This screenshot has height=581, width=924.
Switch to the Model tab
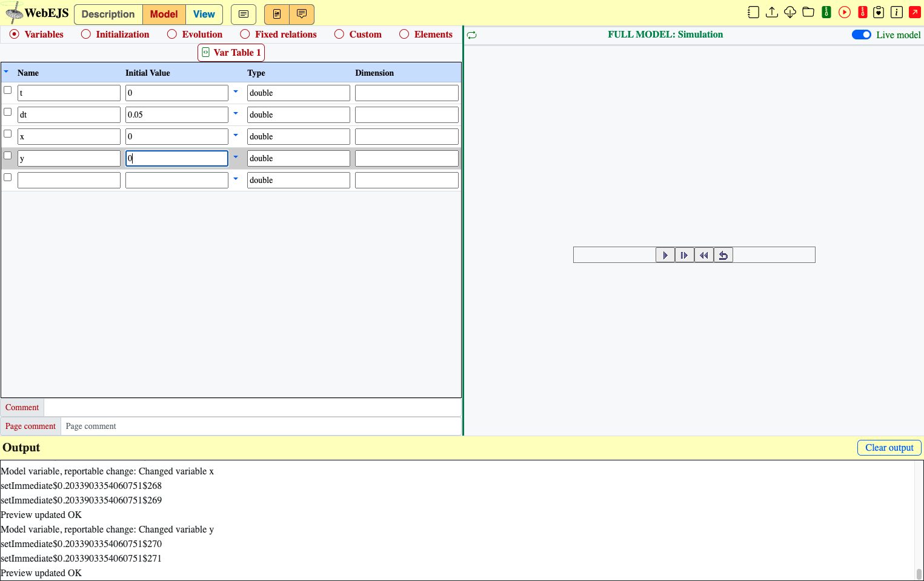pos(164,14)
